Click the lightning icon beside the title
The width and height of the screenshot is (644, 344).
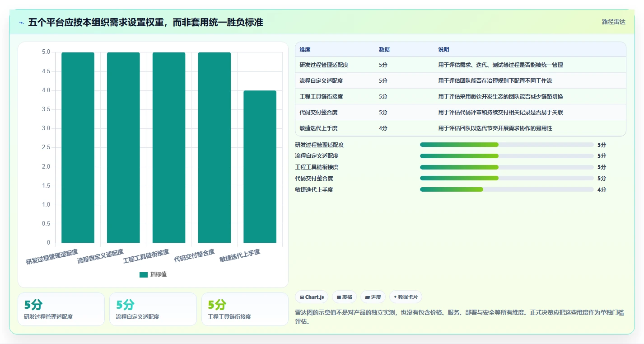22,23
